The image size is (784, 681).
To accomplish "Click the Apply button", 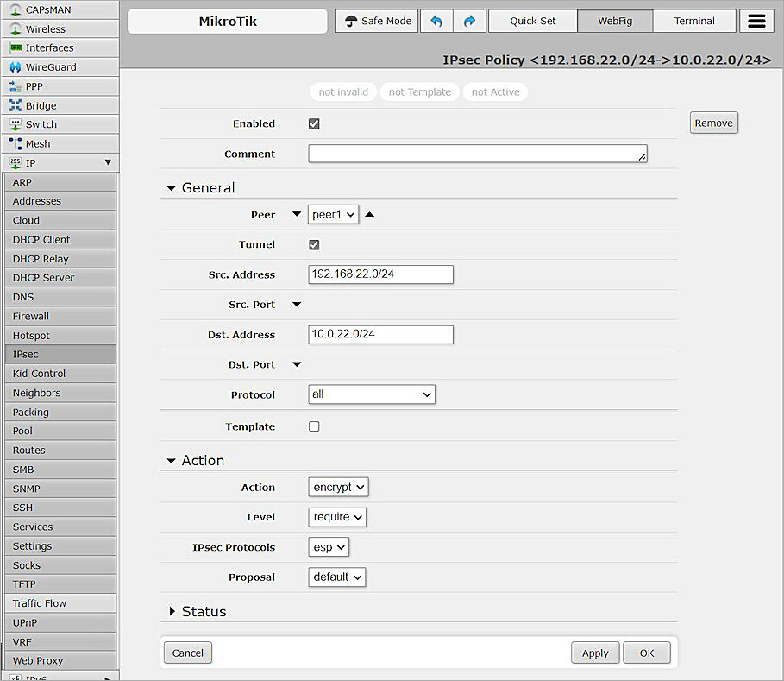I will tap(594, 653).
